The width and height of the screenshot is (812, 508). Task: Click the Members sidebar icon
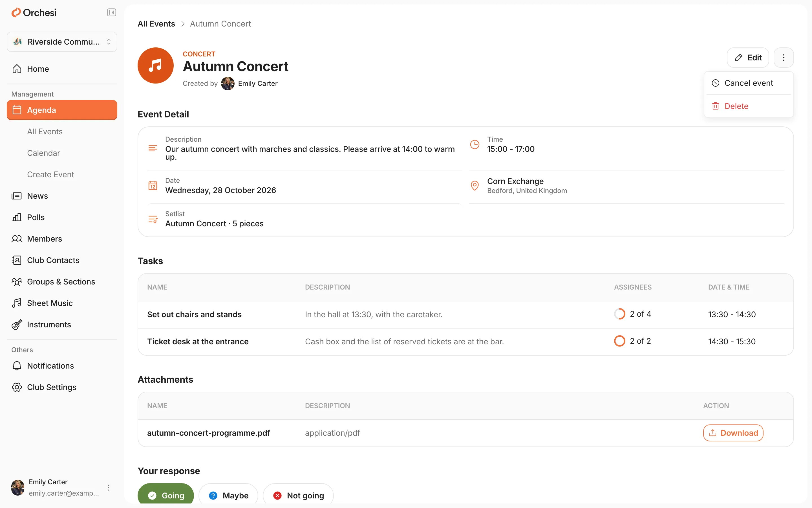17,239
